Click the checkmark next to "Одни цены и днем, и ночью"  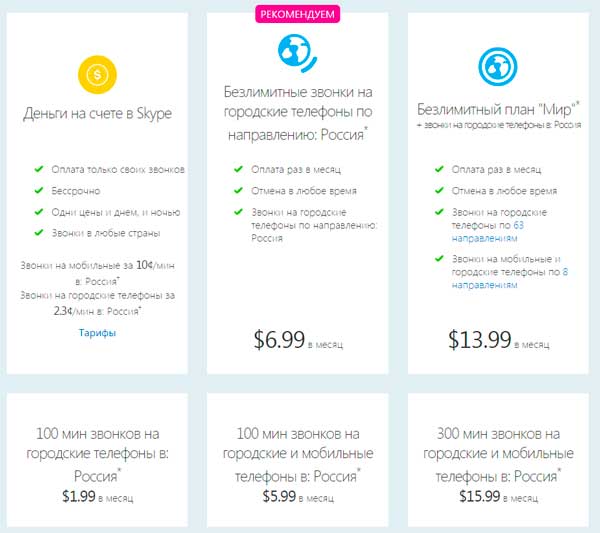38,212
